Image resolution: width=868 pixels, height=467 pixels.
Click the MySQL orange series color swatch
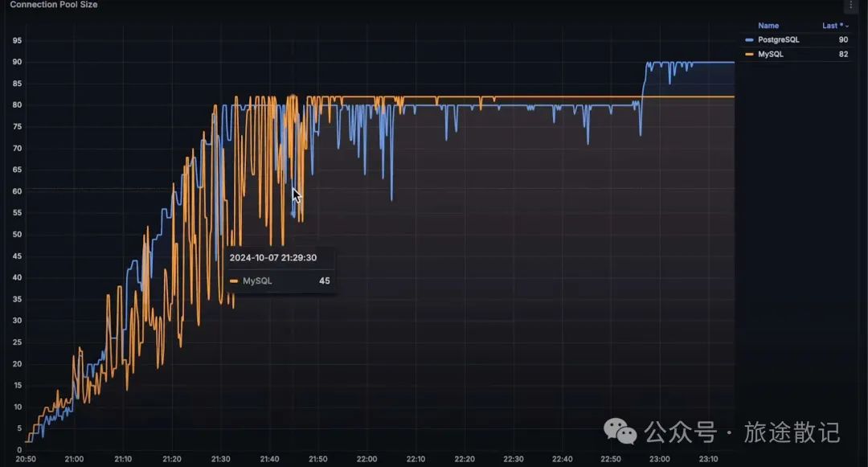pos(750,54)
